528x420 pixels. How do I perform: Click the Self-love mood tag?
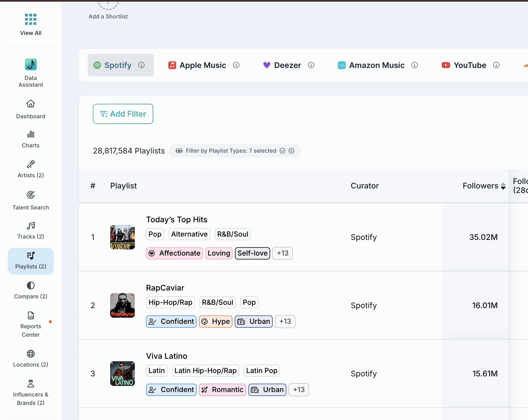tap(253, 253)
